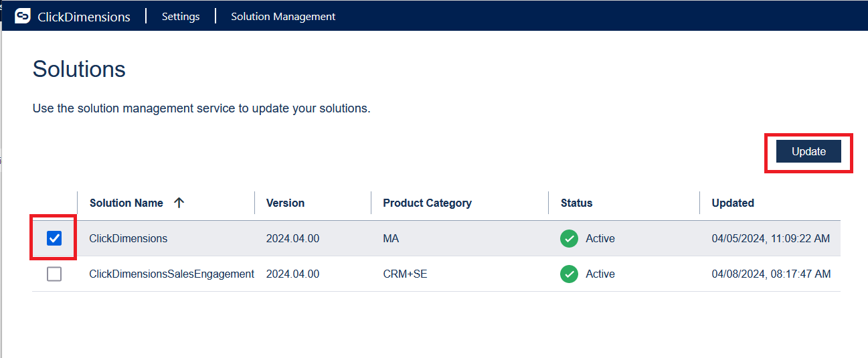Open the Settings menu item
This screenshot has height=358, width=868.
(x=181, y=16)
